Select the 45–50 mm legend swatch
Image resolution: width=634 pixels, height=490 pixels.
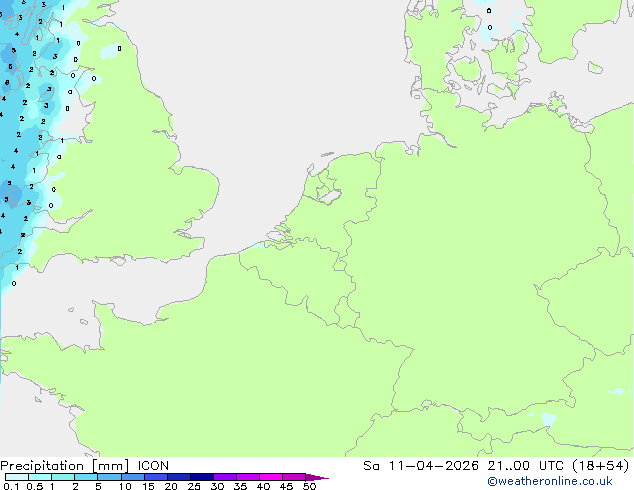tap(294, 477)
